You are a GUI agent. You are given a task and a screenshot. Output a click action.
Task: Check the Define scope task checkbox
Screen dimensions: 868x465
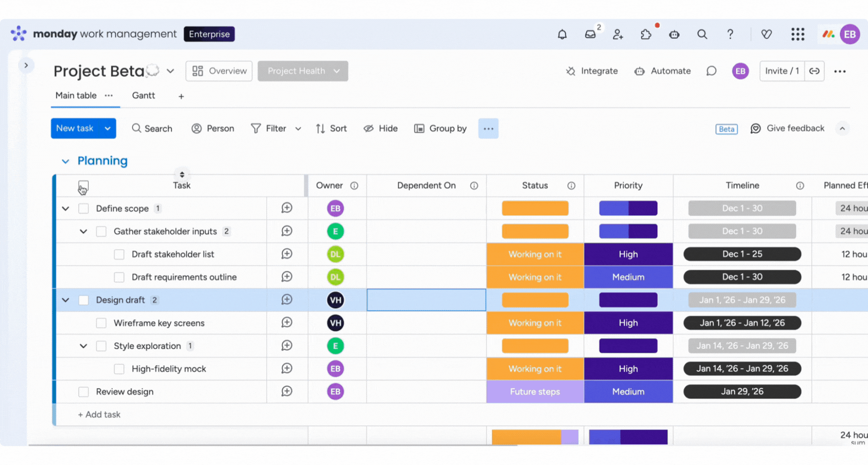(x=83, y=209)
